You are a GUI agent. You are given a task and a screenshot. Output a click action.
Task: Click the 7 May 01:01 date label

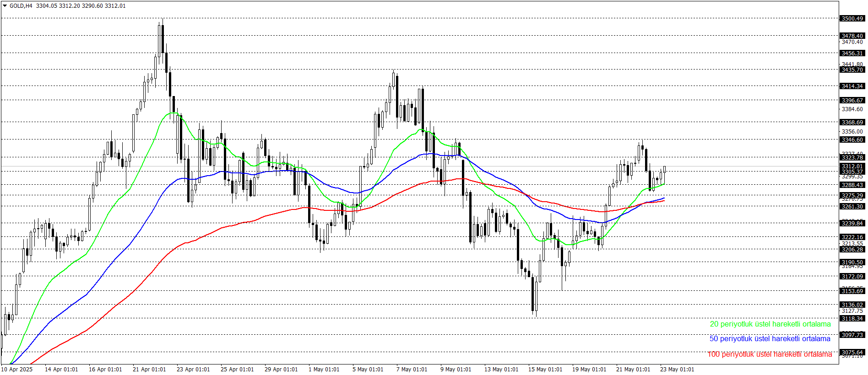[412, 370]
